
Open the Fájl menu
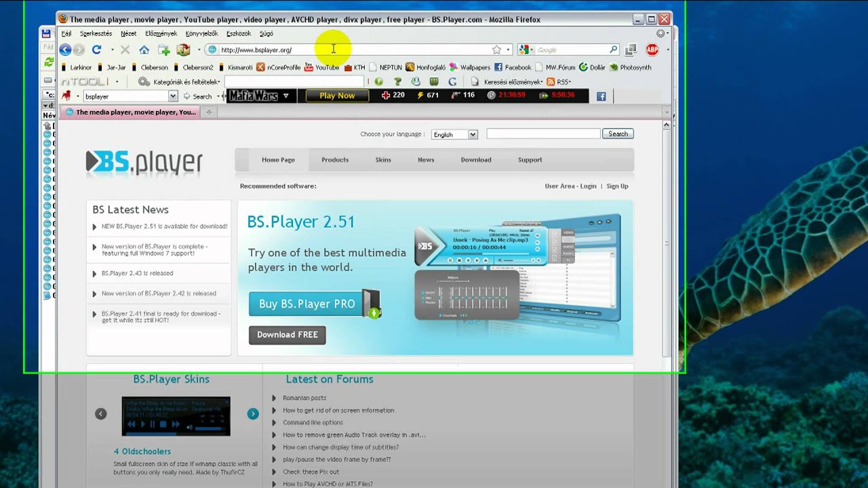(66, 33)
